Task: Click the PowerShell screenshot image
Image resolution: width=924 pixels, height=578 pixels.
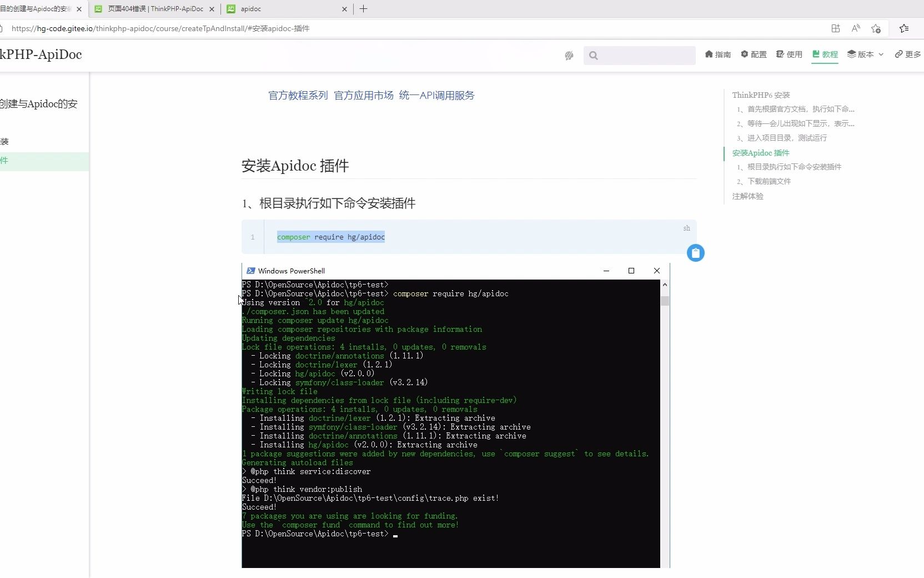Action: tap(456, 415)
